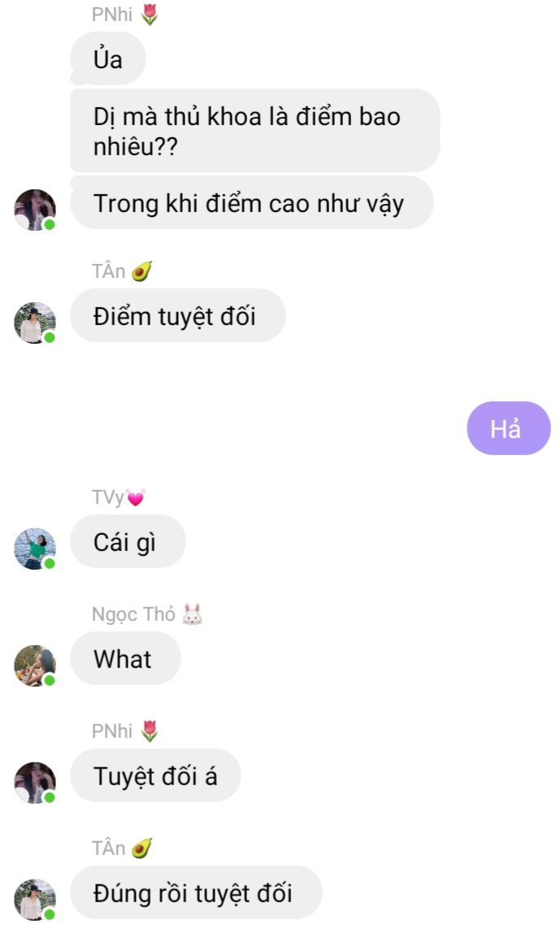Tap the sender name 'Ngọc Thỏ' with rabbit emoji
560x942 pixels.
point(147,614)
